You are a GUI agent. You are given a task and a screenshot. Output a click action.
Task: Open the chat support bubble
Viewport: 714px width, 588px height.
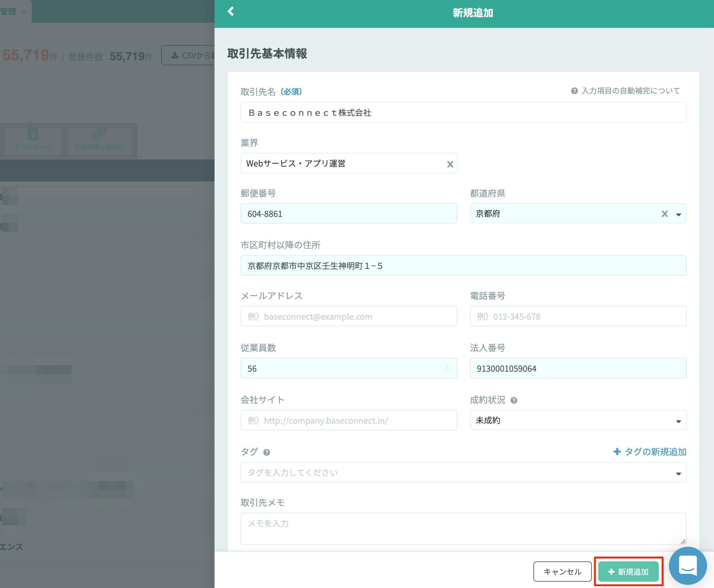tap(688, 566)
